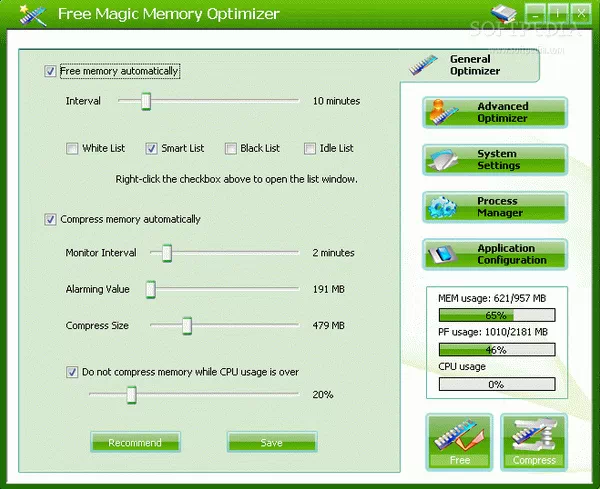The width and height of the screenshot is (600, 489).
Task: Click the Application Configuration icon
Action: tap(442, 254)
